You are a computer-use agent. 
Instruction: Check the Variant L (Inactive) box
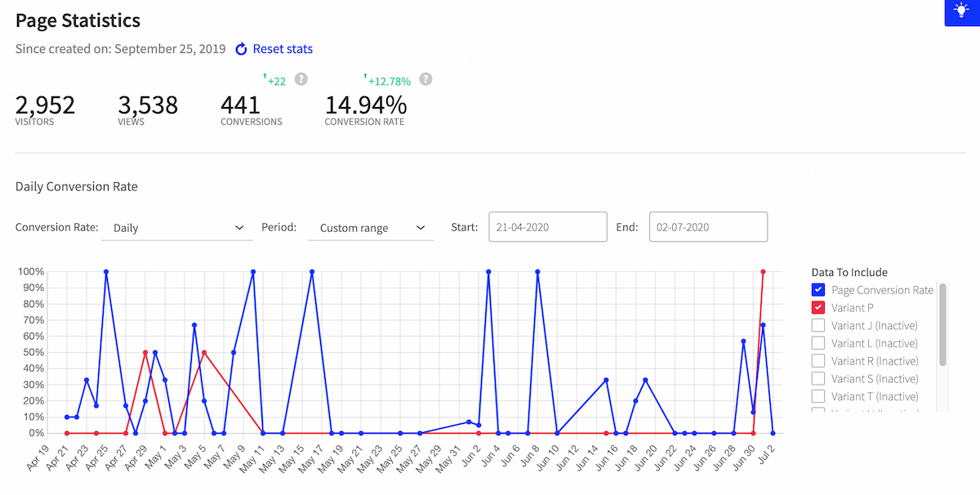(818, 343)
